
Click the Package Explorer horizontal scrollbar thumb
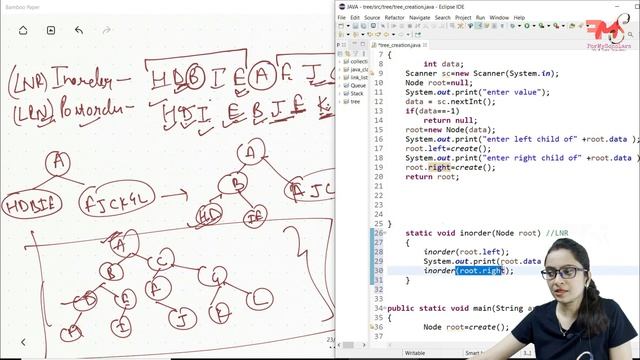pos(348,345)
